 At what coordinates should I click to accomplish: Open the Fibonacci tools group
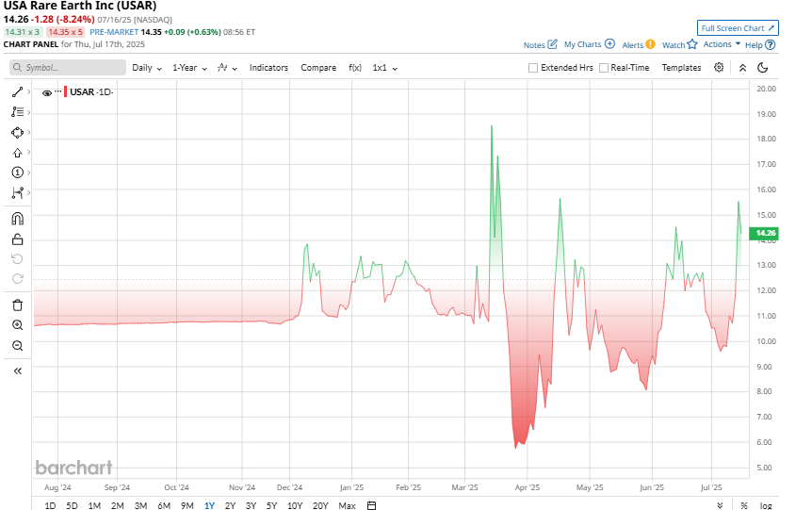pos(17,112)
